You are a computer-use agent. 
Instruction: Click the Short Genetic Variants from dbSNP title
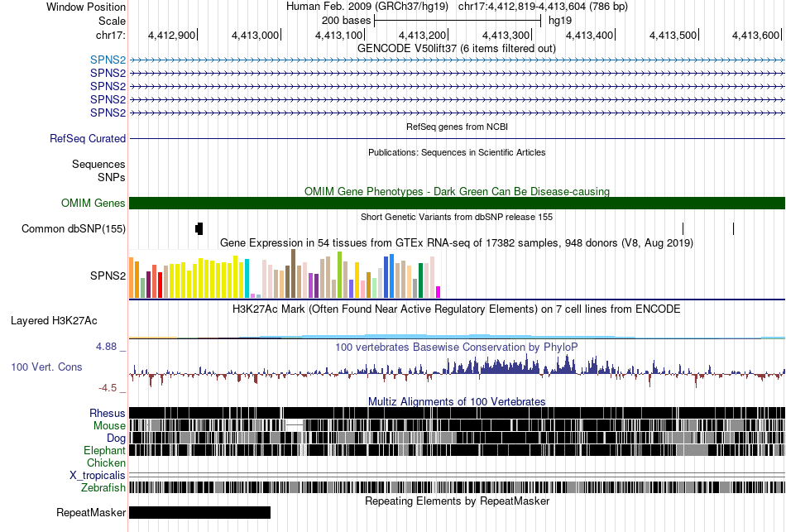[457, 217]
